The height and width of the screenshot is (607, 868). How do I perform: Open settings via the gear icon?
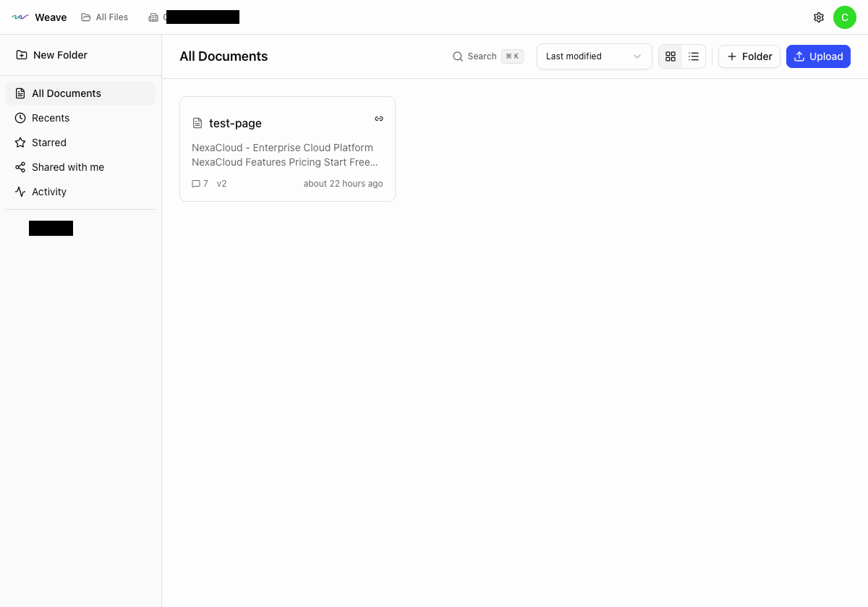(819, 17)
